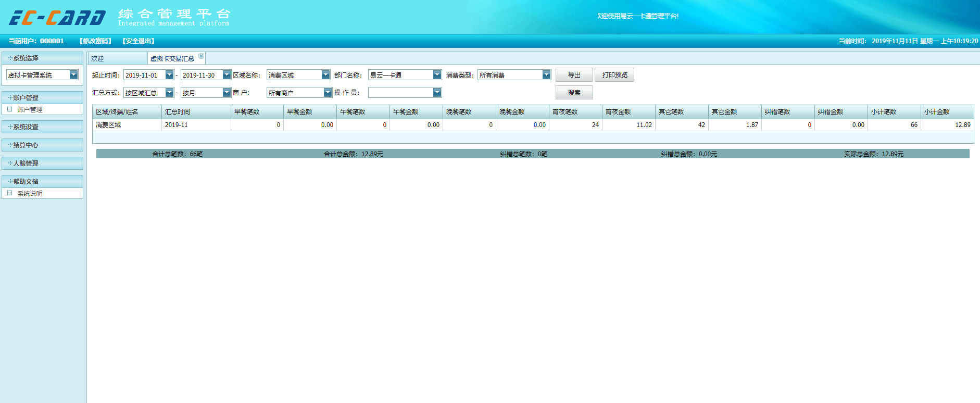Open the 操作员 dropdown

437,93
